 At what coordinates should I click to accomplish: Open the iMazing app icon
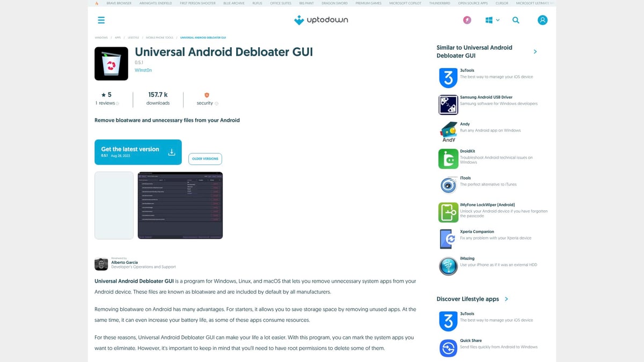click(448, 265)
